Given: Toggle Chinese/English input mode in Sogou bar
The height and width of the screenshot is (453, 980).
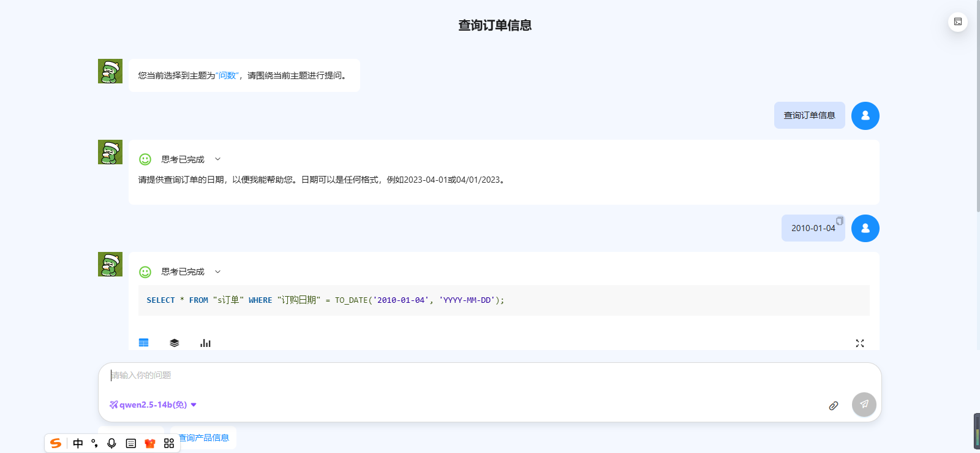Looking at the screenshot, I should [78, 443].
